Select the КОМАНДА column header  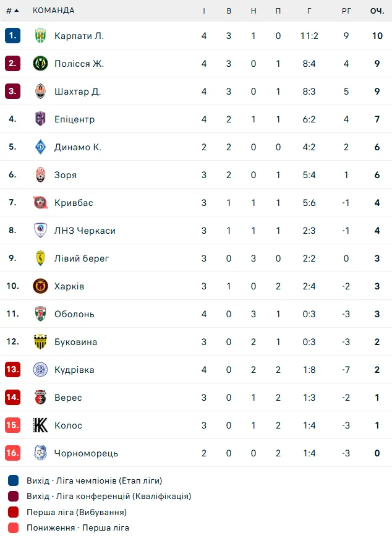click(x=54, y=11)
